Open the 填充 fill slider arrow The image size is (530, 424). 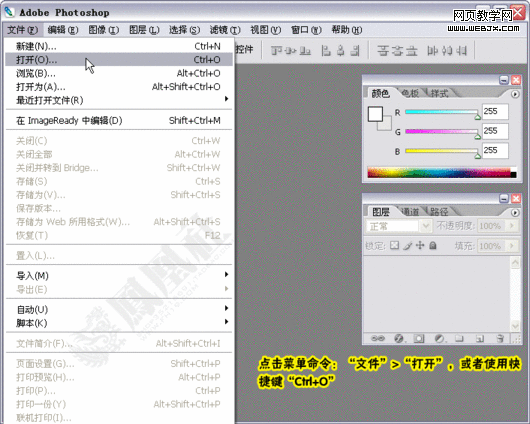click(x=512, y=245)
